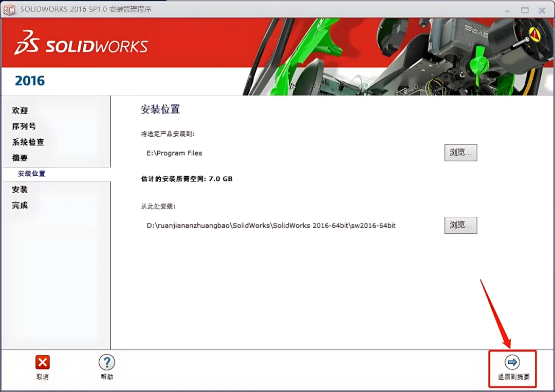555x392 pixels.
Task: Close the installation manager window
Action: [542, 10]
